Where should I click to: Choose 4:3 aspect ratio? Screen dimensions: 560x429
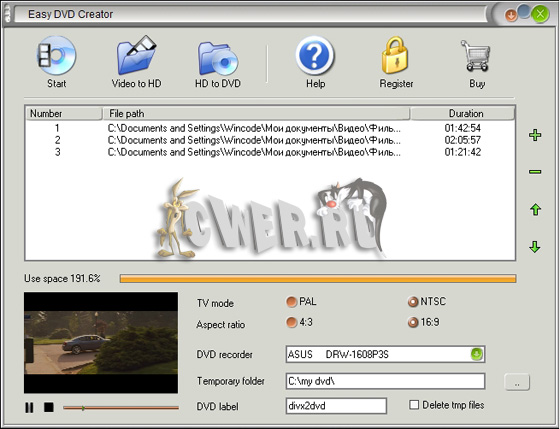click(x=291, y=322)
